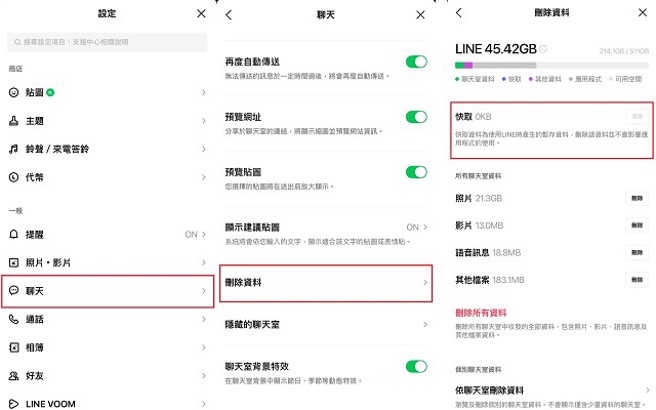656x410 pixels.
Task: Click the phone icon for 通話
Action: point(14,319)
